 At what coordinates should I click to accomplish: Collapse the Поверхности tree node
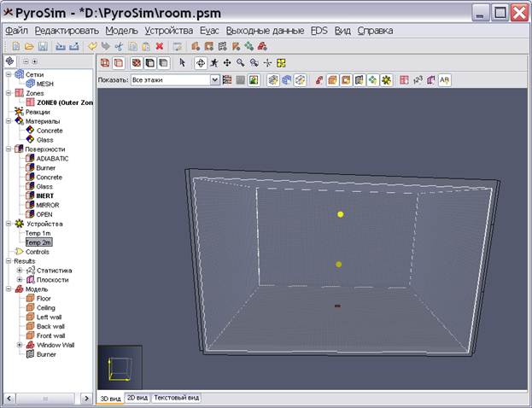9,149
